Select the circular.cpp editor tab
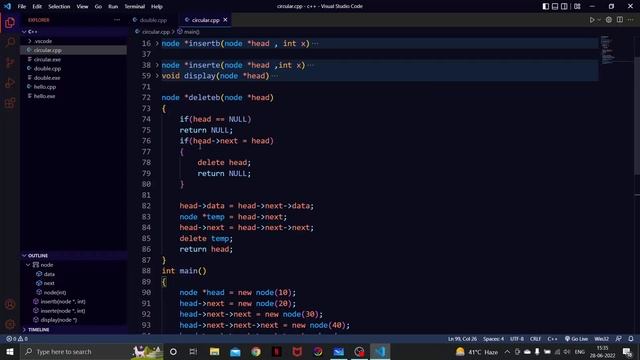 [x=206, y=20]
